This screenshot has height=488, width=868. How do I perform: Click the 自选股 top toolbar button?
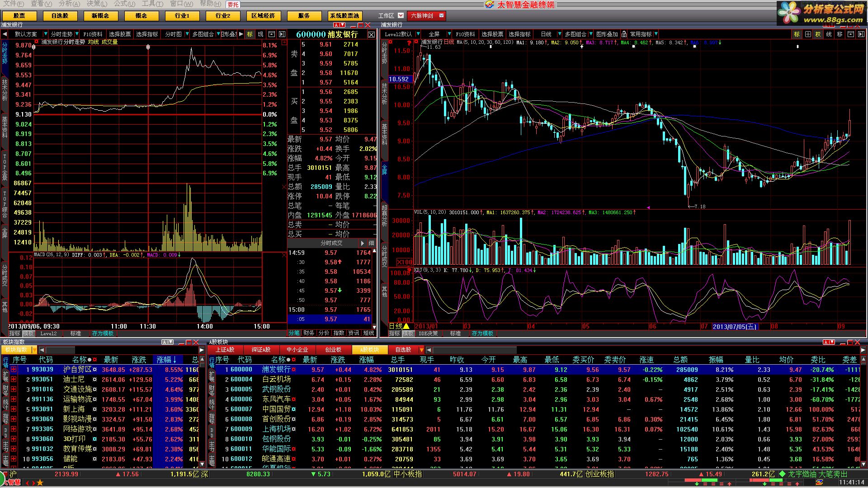(60, 16)
